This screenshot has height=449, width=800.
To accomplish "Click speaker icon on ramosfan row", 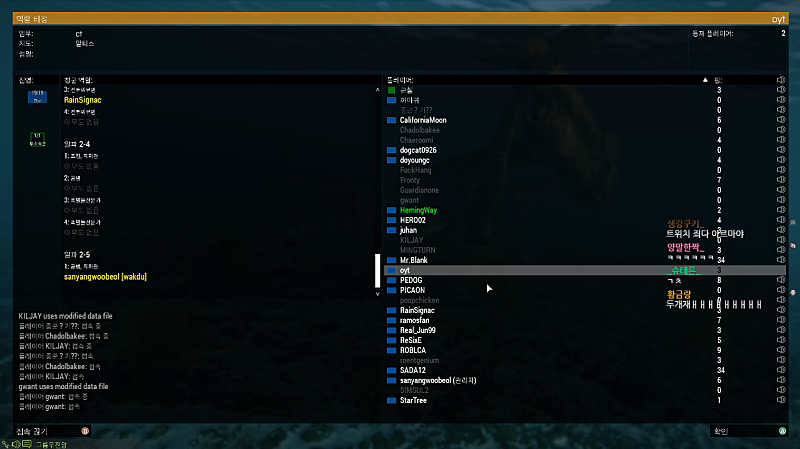I will [781, 320].
